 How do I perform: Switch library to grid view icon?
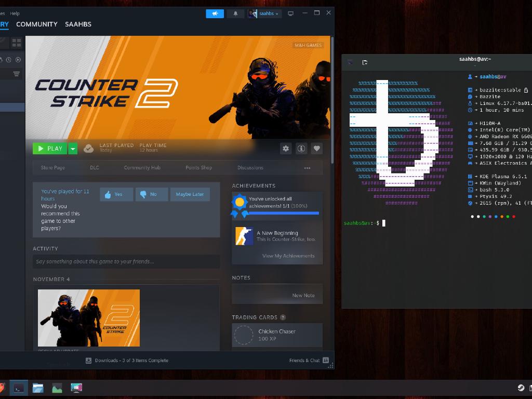click(17, 43)
